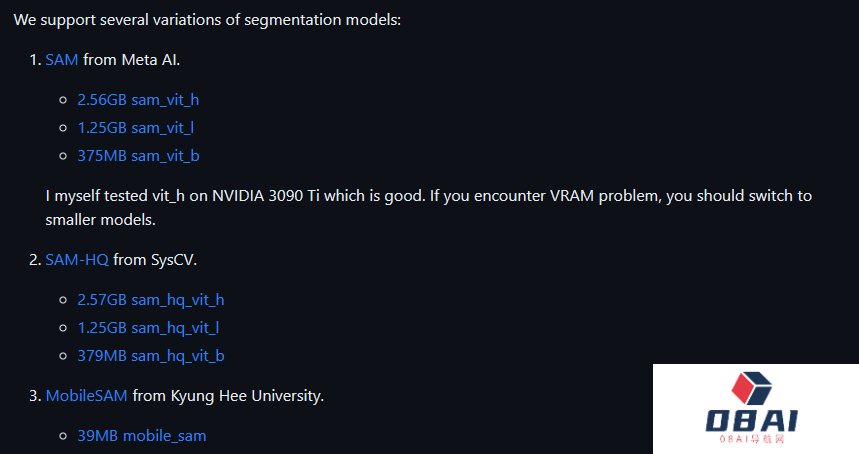Click the intro sentence about segmentation models
Viewport: 859px width, 454px height.
pos(207,20)
